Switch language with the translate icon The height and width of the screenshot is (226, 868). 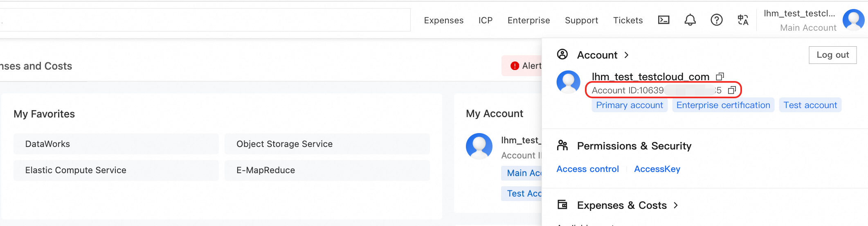pos(743,20)
